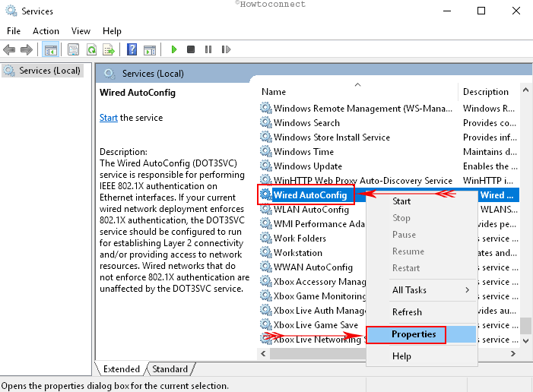Select Windows Time service name
Screen dimensions: 533x392
303,151
